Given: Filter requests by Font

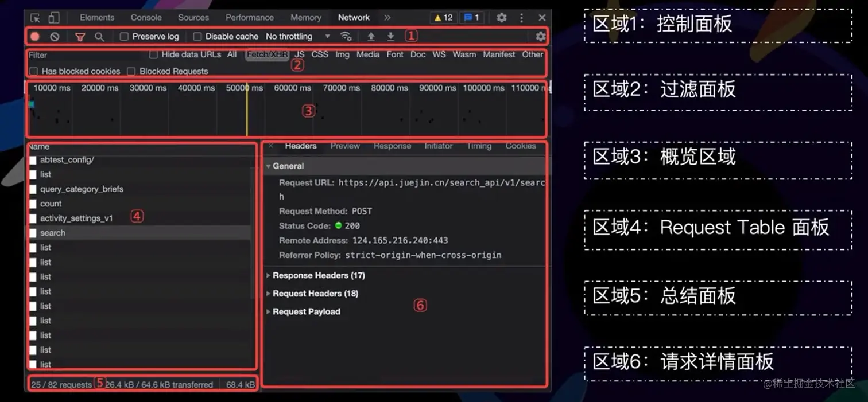Looking at the screenshot, I should tap(395, 54).
